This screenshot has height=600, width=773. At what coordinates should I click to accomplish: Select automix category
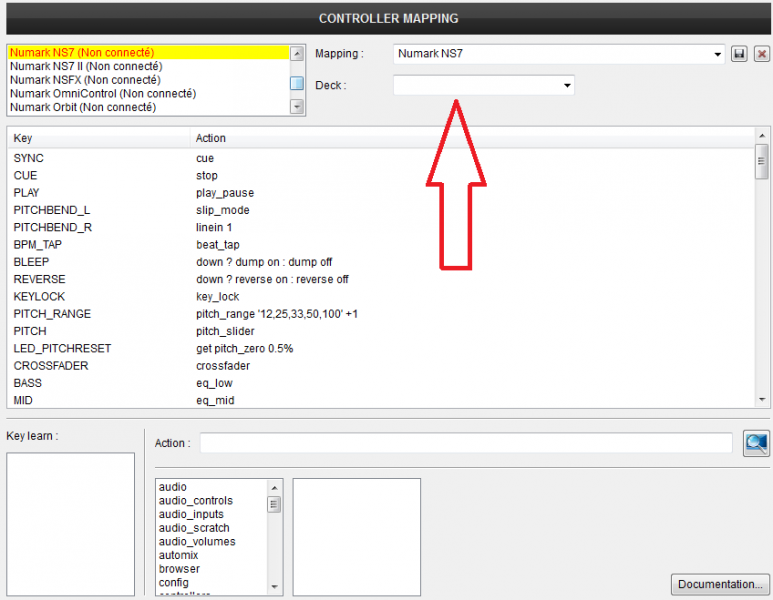pos(211,555)
